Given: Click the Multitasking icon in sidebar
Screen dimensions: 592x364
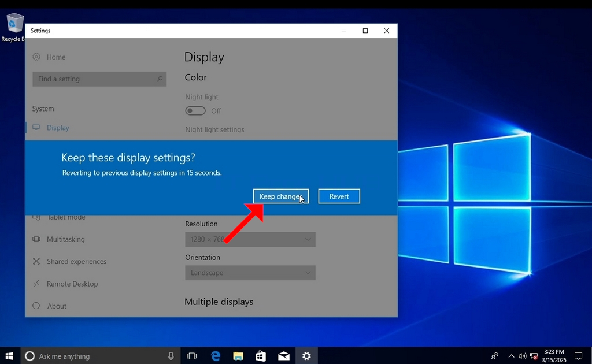Looking at the screenshot, I should (36, 239).
